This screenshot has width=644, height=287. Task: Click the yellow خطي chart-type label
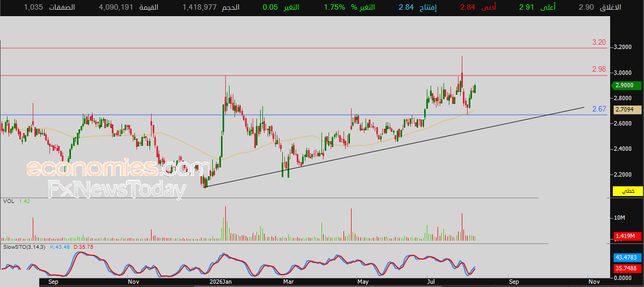[x=627, y=191]
